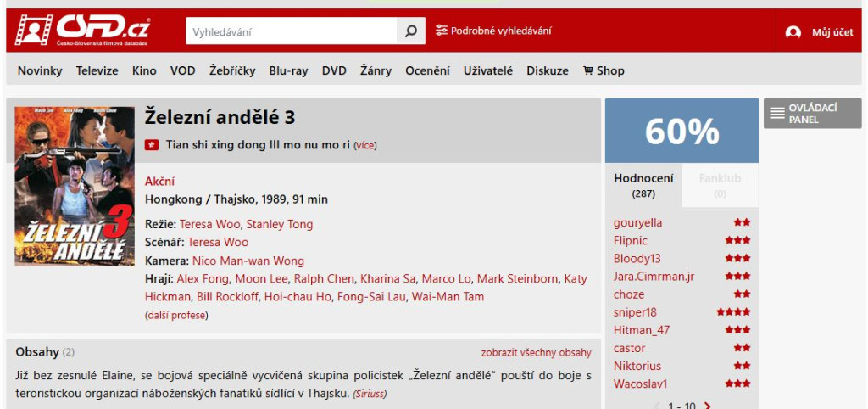Click the search magnifier icon
Image resolution: width=868 pixels, height=409 pixels.
pos(411,31)
